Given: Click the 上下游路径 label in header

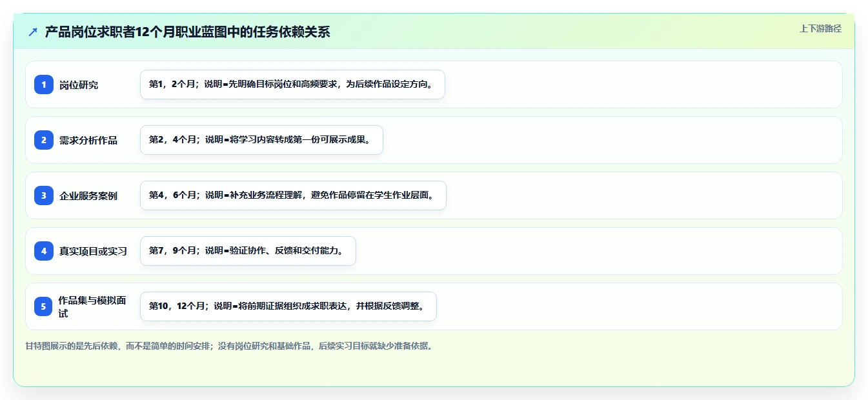Looking at the screenshot, I should point(820,28).
